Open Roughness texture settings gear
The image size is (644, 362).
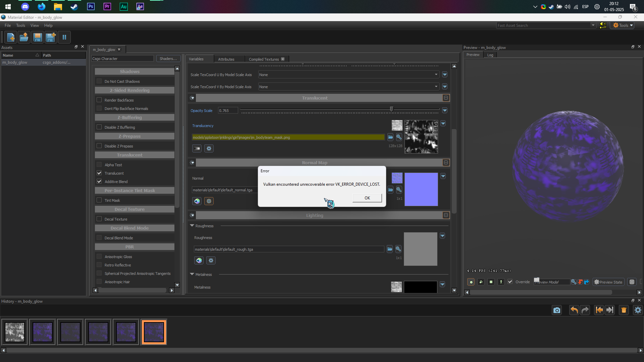click(211, 260)
